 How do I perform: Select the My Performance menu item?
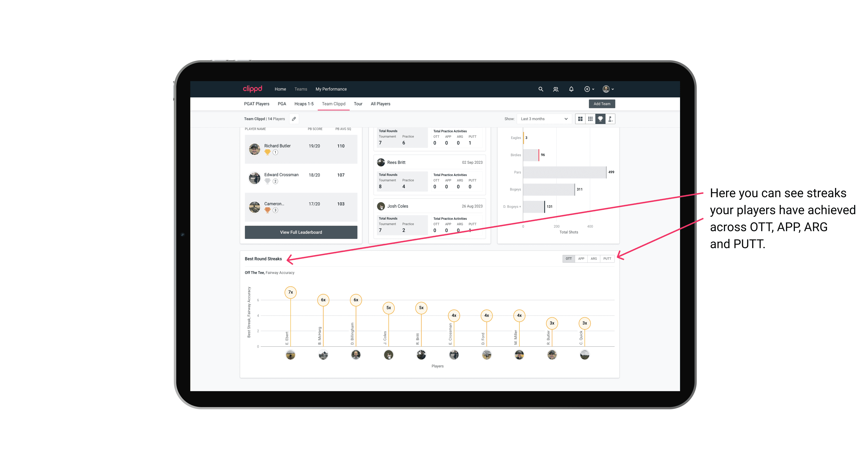click(x=331, y=89)
